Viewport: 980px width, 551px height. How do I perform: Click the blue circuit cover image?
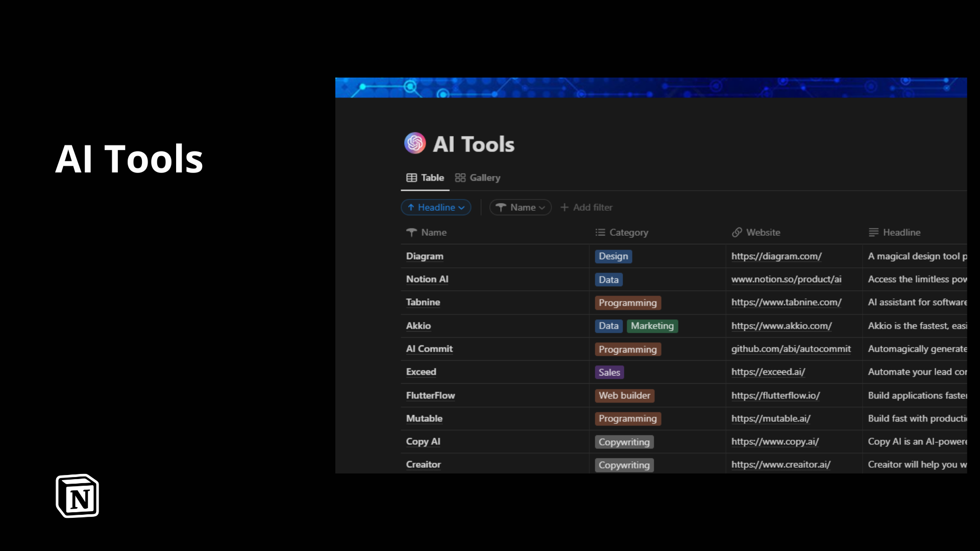tap(651, 87)
